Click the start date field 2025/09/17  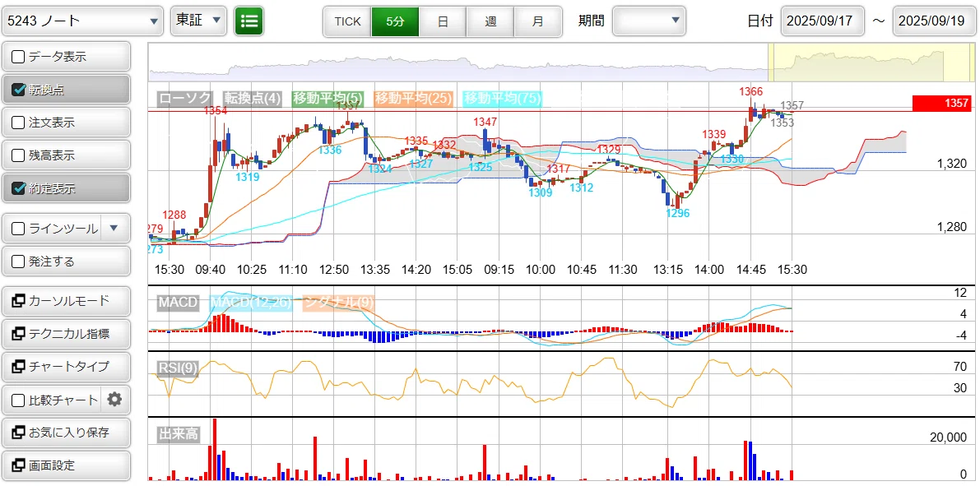click(x=823, y=21)
